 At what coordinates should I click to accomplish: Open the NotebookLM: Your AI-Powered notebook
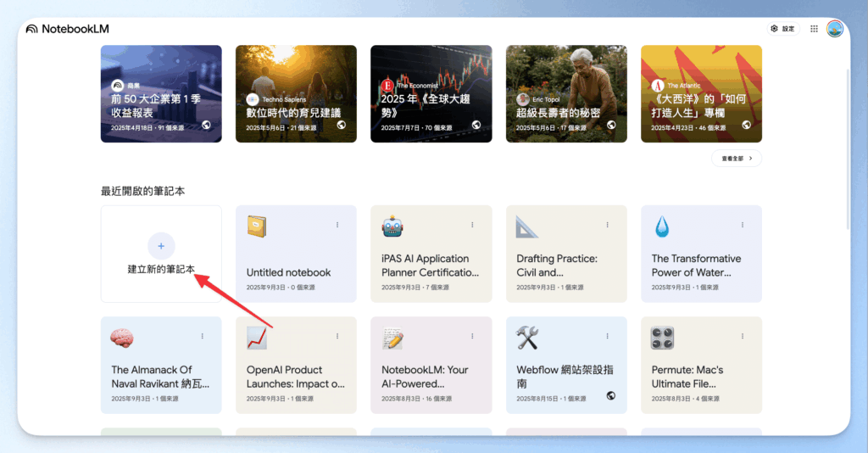coord(431,365)
